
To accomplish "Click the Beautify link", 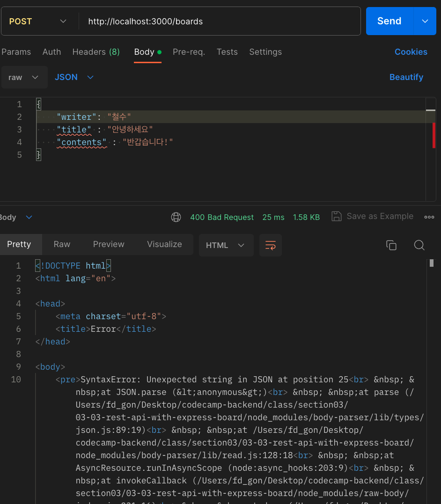I will 406,77.
